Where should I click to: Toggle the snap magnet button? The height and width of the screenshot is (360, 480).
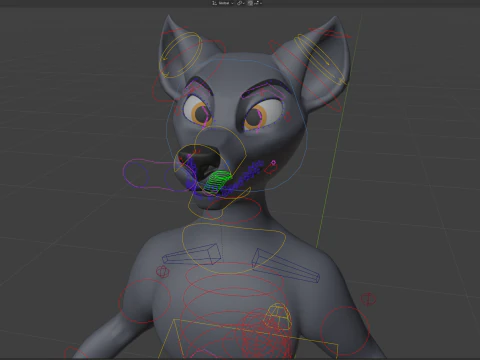click(x=250, y=3)
